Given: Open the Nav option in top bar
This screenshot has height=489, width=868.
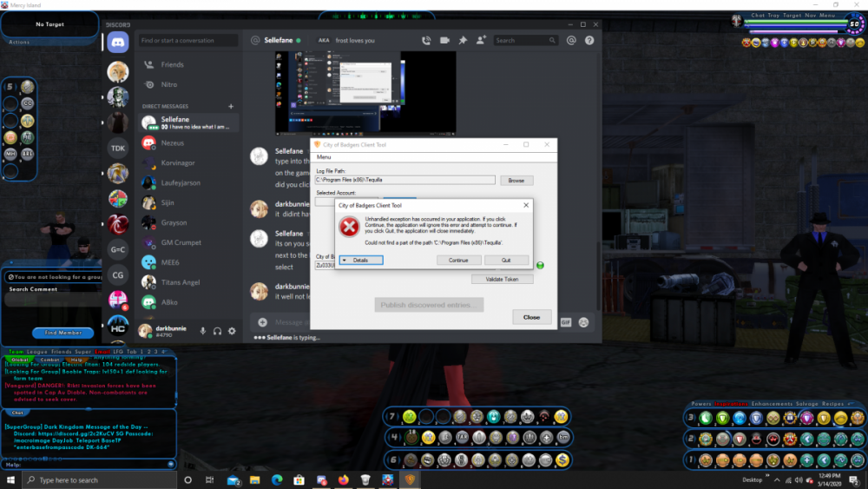Looking at the screenshot, I should [x=811, y=16].
